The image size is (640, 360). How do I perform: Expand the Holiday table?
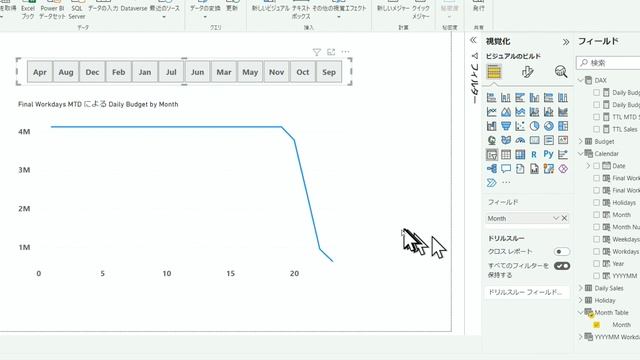(x=580, y=300)
